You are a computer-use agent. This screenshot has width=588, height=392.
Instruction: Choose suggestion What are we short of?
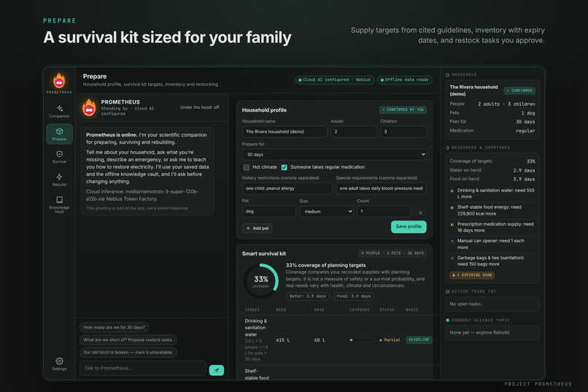coord(128,340)
